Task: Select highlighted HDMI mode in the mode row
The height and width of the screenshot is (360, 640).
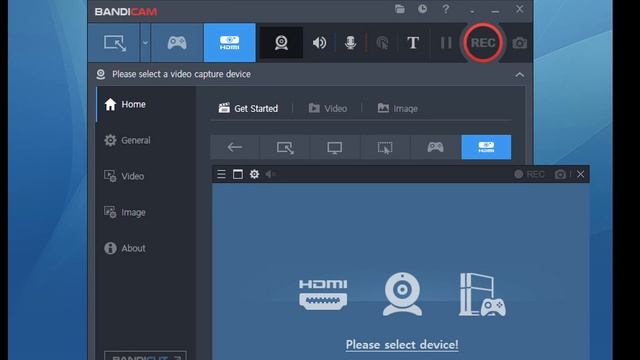Action: 486,147
